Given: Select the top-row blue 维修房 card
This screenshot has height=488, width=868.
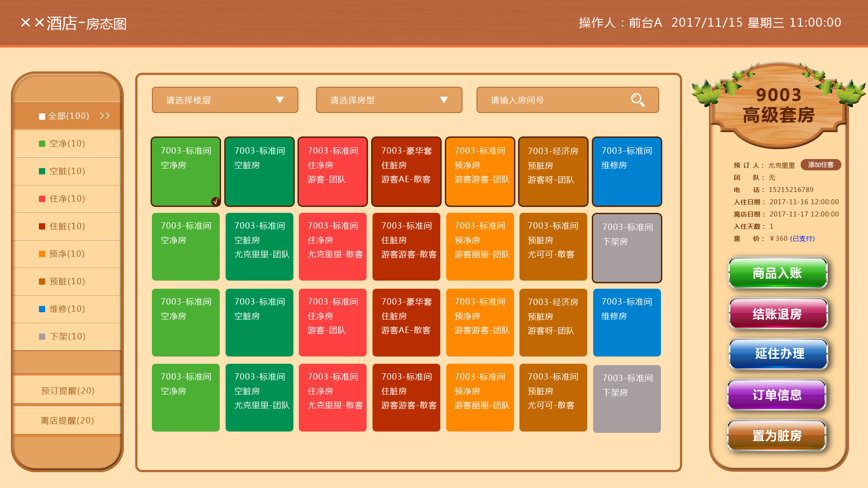Looking at the screenshot, I should tap(627, 172).
